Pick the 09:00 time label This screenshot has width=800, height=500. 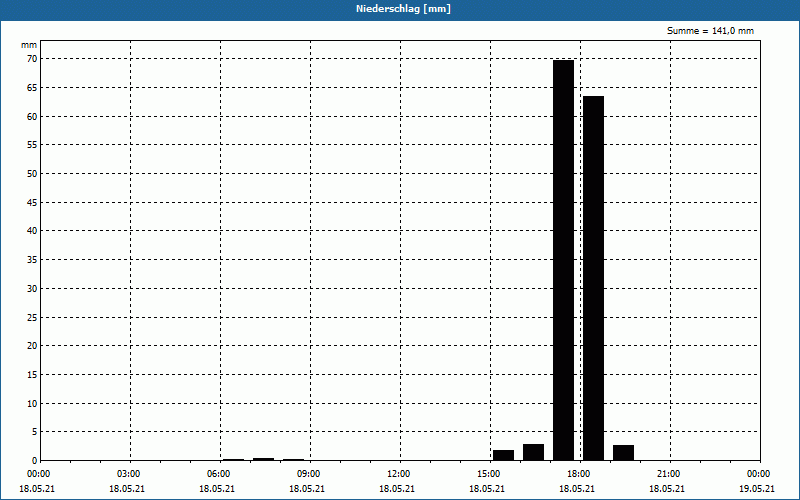click(309, 474)
